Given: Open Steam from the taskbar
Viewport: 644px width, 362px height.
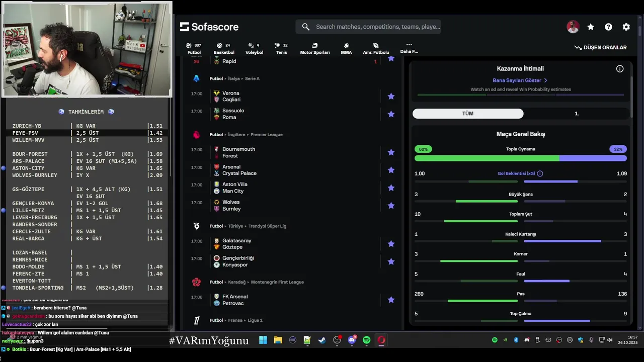Looking at the screenshot, I should 322,340.
